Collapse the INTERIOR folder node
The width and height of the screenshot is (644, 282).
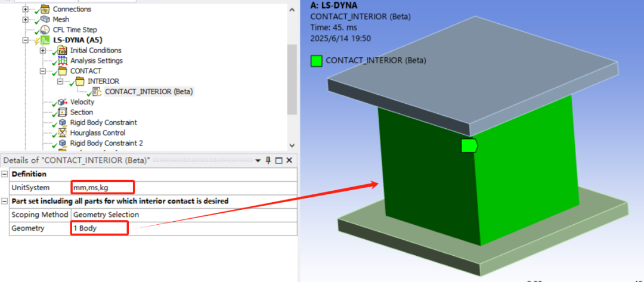(x=60, y=81)
